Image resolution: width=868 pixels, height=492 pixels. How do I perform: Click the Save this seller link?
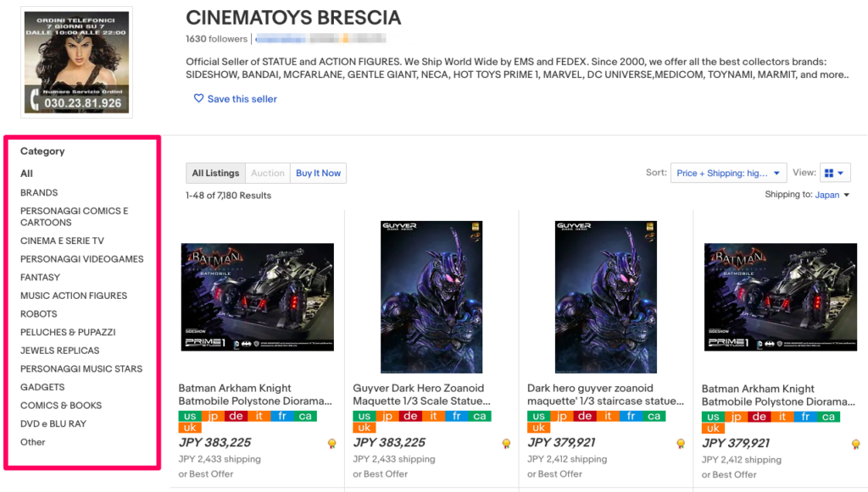242,99
